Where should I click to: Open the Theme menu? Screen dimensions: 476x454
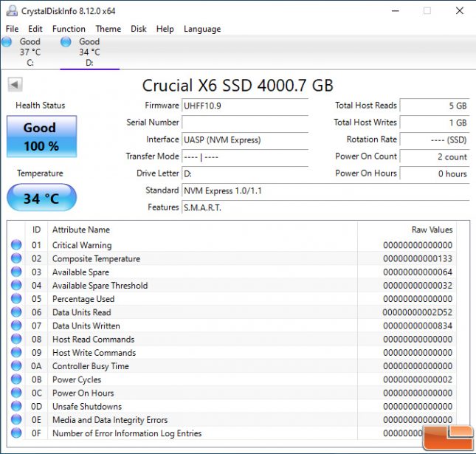point(108,29)
